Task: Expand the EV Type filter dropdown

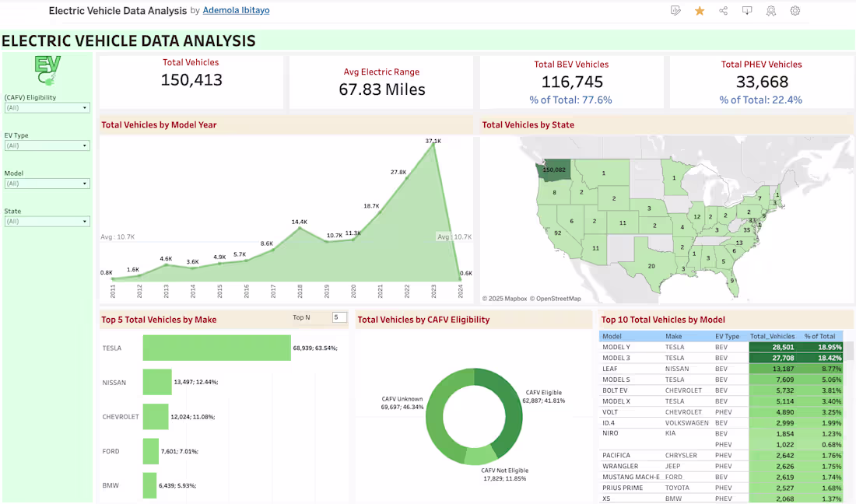Action: point(47,145)
